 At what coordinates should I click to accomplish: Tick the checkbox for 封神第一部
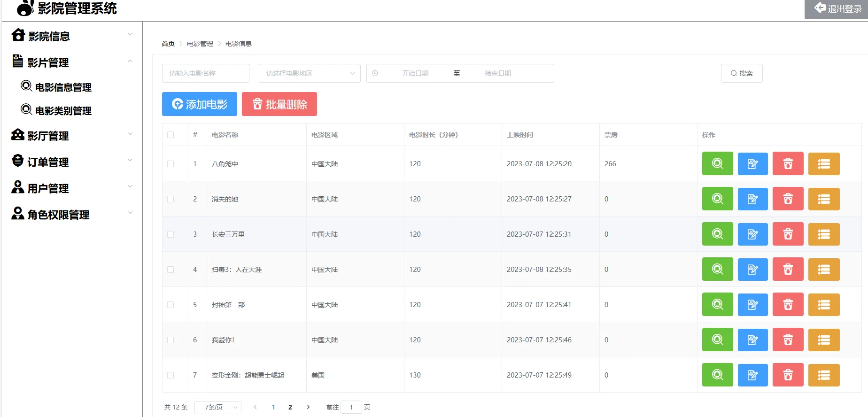pos(170,305)
